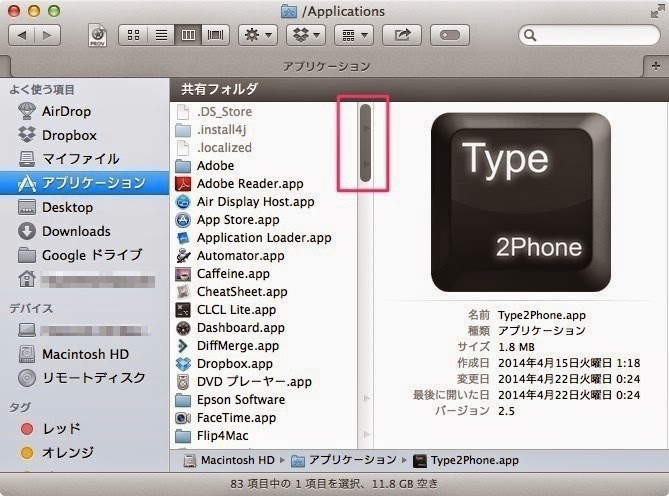Open the item arrangement dropdown
Screen dimensions: 669x496
pos(354,35)
